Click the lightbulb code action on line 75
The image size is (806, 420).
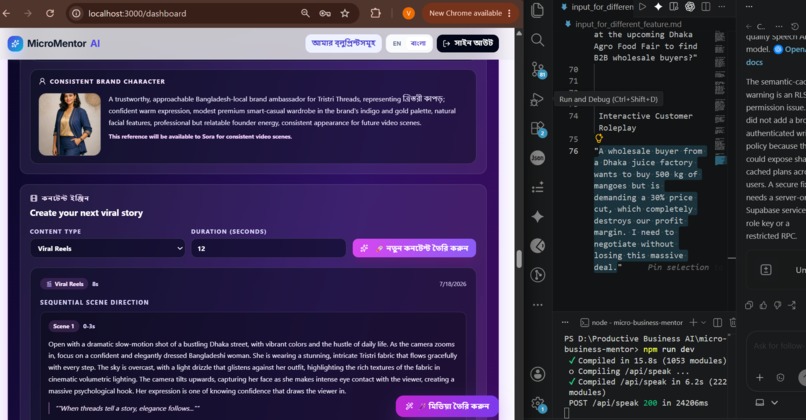599,138
